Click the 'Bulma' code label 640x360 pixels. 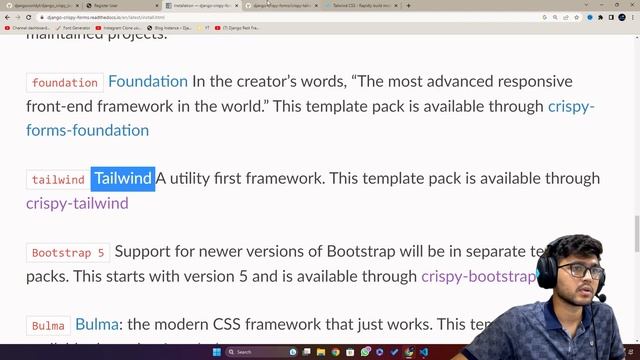click(x=48, y=326)
